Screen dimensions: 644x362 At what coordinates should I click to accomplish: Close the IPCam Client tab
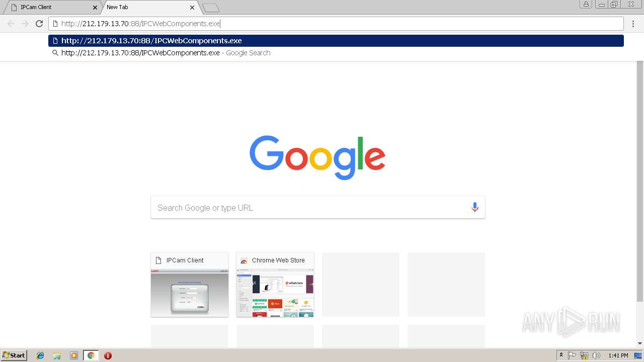[x=95, y=8]
